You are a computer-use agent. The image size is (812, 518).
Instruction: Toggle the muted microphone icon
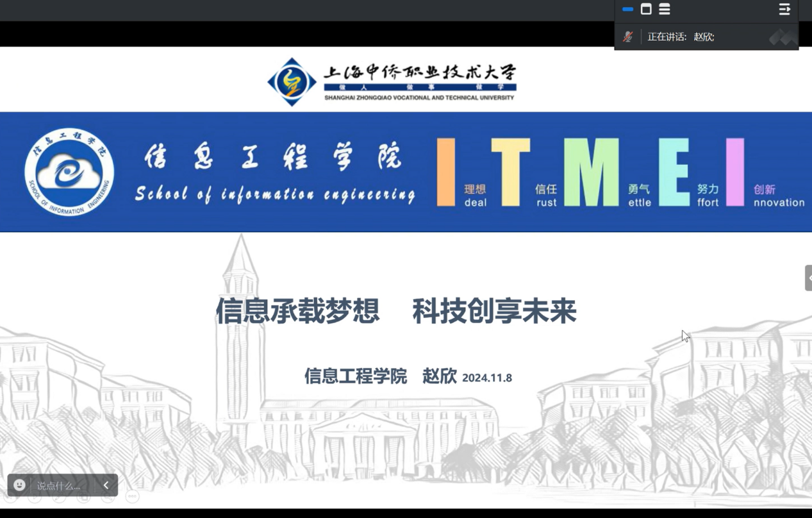628,37
